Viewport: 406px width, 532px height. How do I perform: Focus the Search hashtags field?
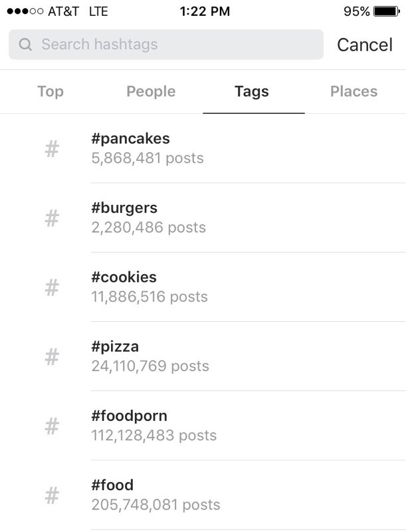pos(166,45)
